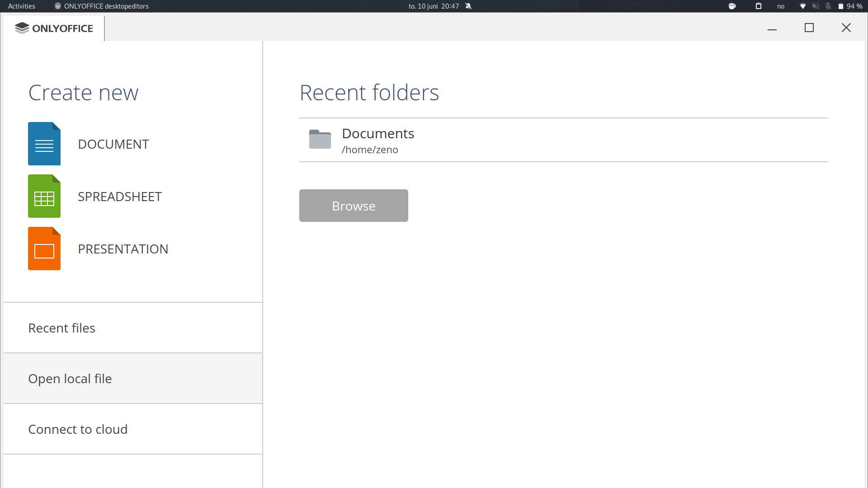The image size is (868, 488).
Task: Select Open local file in the sidebar
Action: [x=70, y=378]
